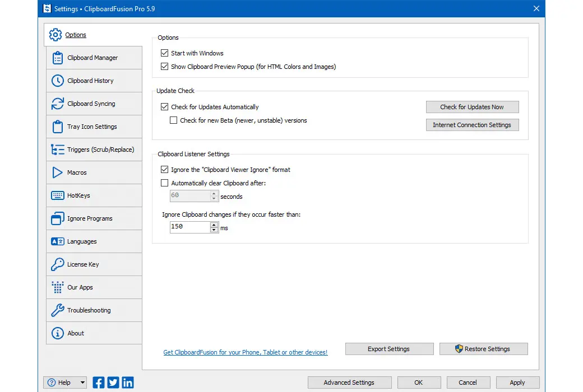Screen dimensions: 583x392
Task: Click the OK button
Action: pyautogui.click(x=419, y=382)
